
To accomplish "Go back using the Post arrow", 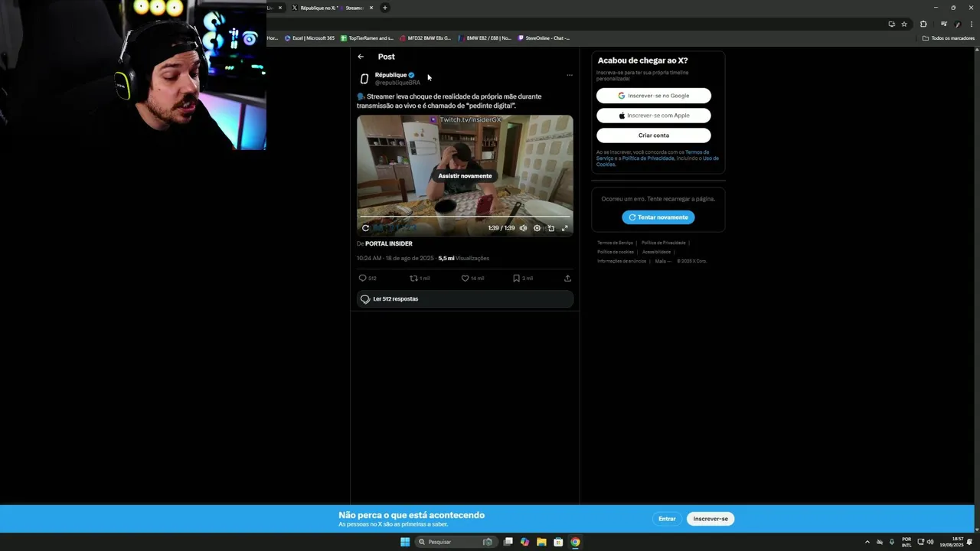I will click(x=361, y=57).
